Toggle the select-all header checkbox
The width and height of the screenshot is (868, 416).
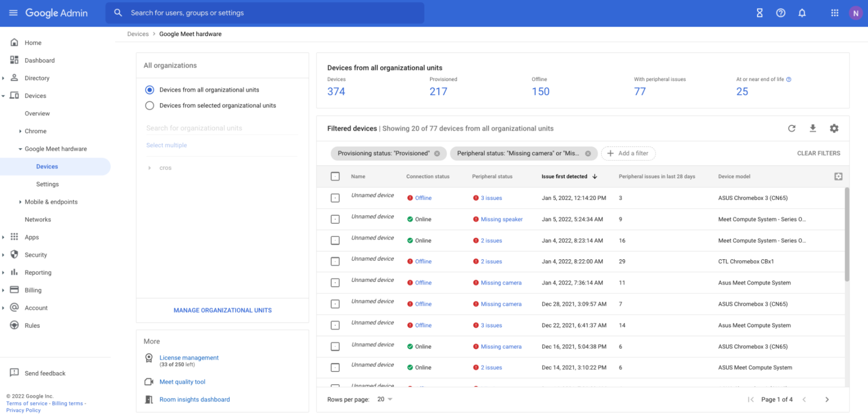tap(335, 176)
